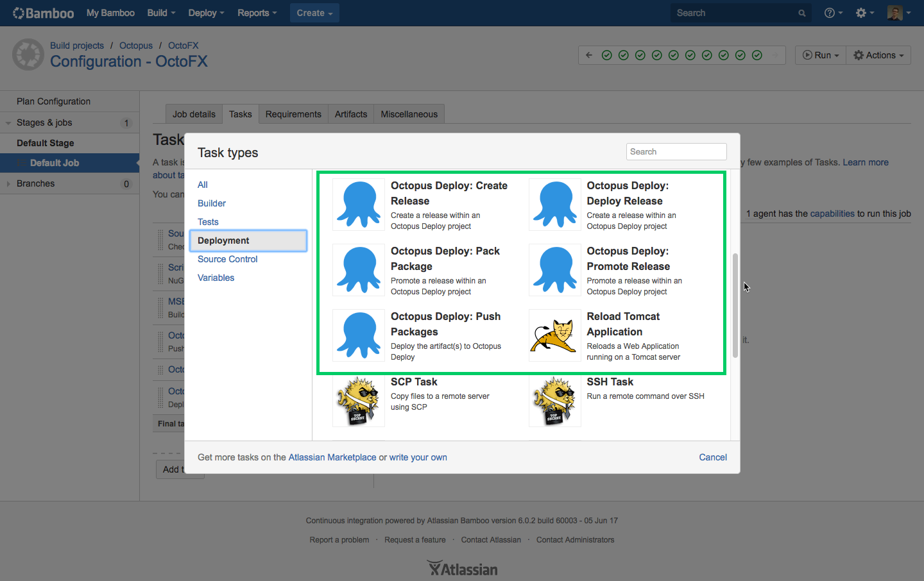Switch to the Requirements tab

pos(293,114)
